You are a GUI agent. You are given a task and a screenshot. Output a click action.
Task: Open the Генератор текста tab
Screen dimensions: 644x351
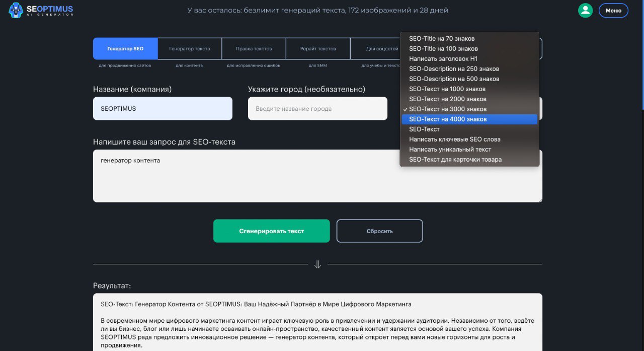190,49
